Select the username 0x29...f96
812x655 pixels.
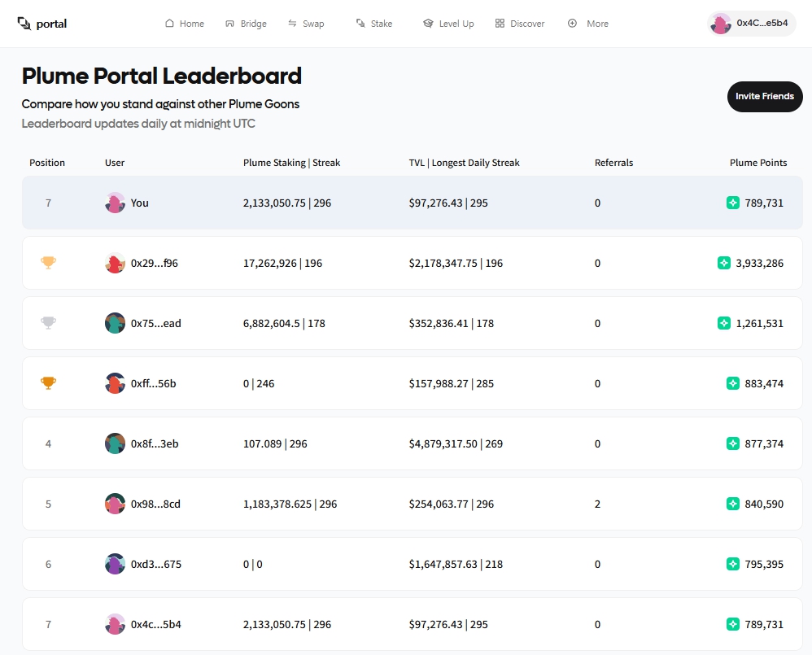tap(155, 263)
